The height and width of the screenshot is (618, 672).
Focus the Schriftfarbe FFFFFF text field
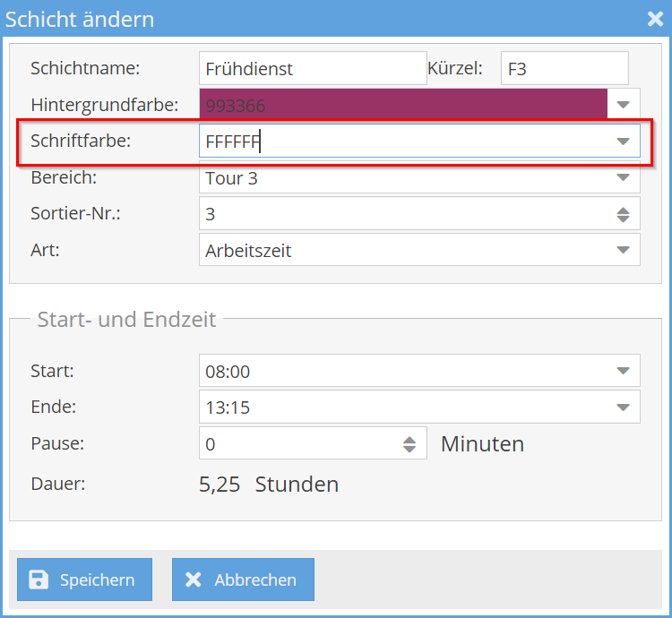point(403,142)
